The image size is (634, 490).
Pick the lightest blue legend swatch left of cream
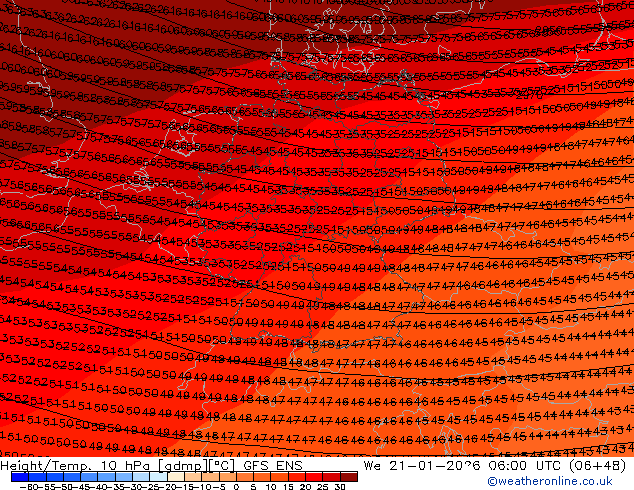[158, 477]
